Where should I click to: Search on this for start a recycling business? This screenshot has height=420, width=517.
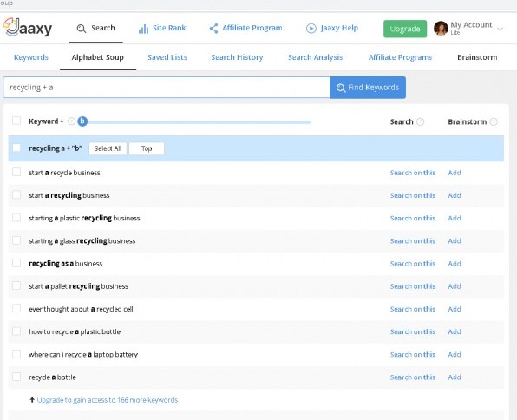click(413, 195)
